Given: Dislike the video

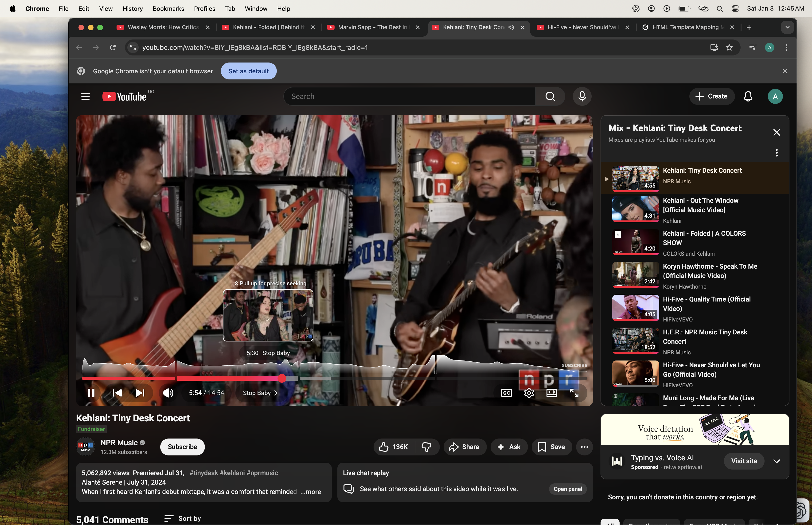Looking at the screenshot, I should coord(427,447).
